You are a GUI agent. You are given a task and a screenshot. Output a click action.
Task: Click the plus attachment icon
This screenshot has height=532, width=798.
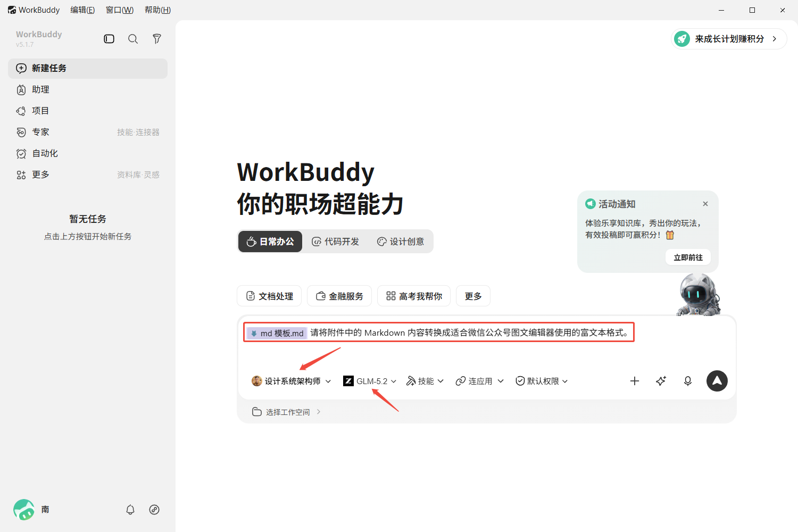[x=635, y=381]
